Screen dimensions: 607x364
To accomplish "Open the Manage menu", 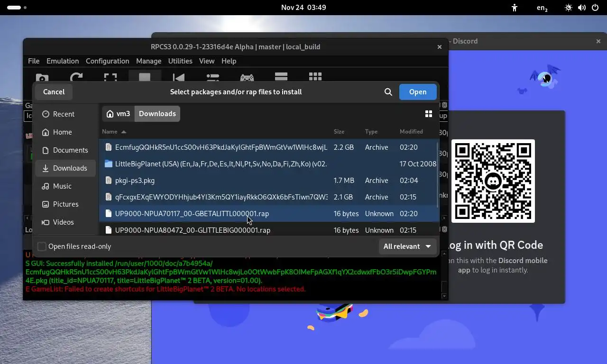I will (x=149, y=61).
